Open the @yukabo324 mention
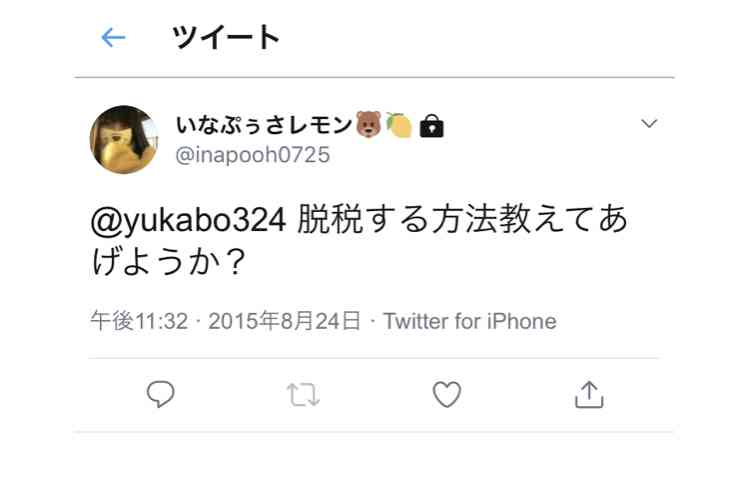750x493 pixels. coord(188,220)
